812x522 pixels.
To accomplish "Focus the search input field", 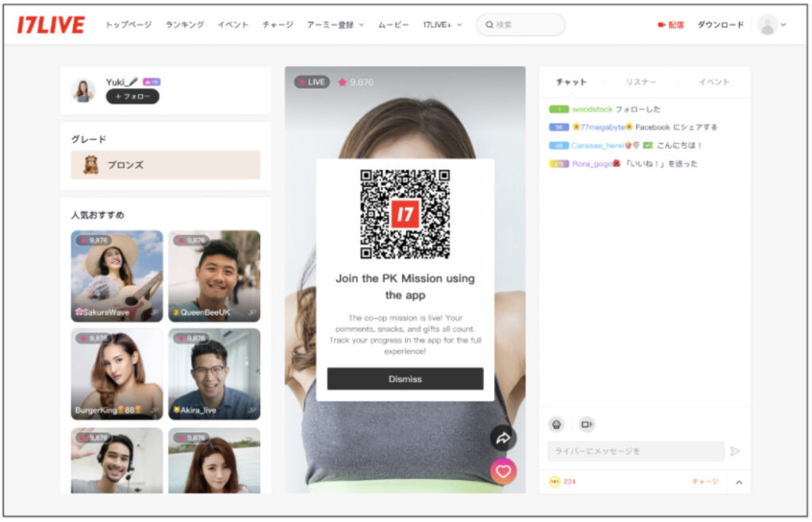I will coord(520,25).
